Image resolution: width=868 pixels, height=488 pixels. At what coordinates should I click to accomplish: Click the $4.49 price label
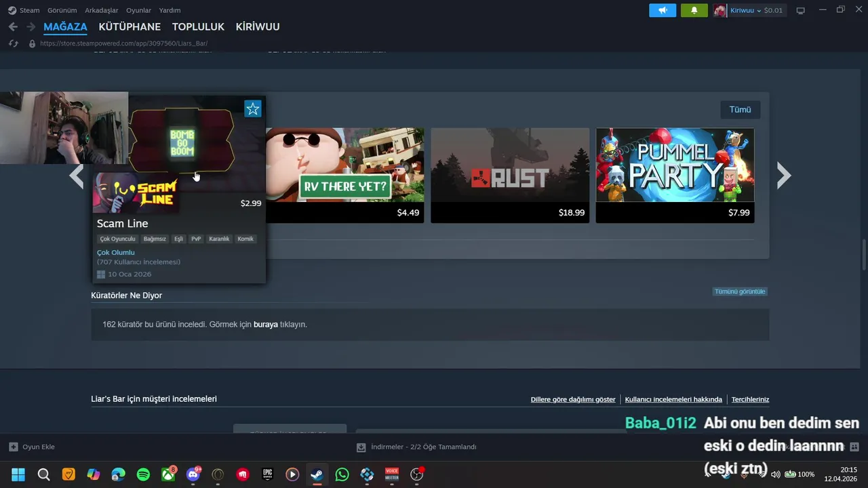pos(408,213)
